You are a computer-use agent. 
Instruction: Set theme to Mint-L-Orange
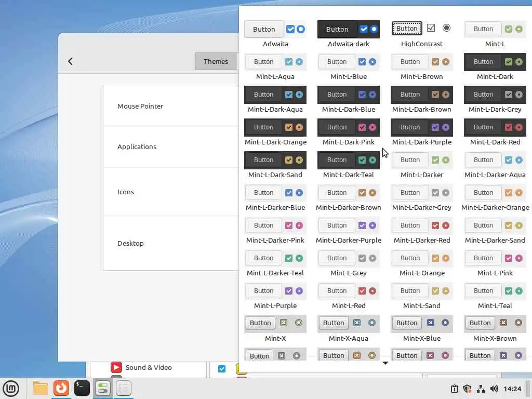point(422,263)
